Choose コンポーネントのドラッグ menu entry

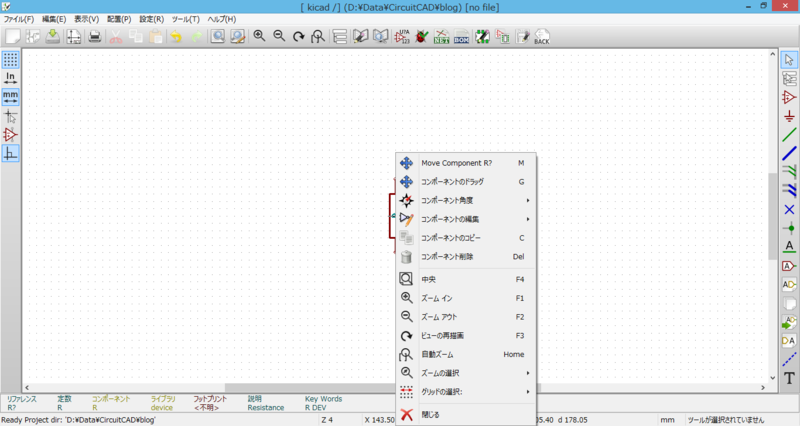pyautogui.click(x=466, y=182)
